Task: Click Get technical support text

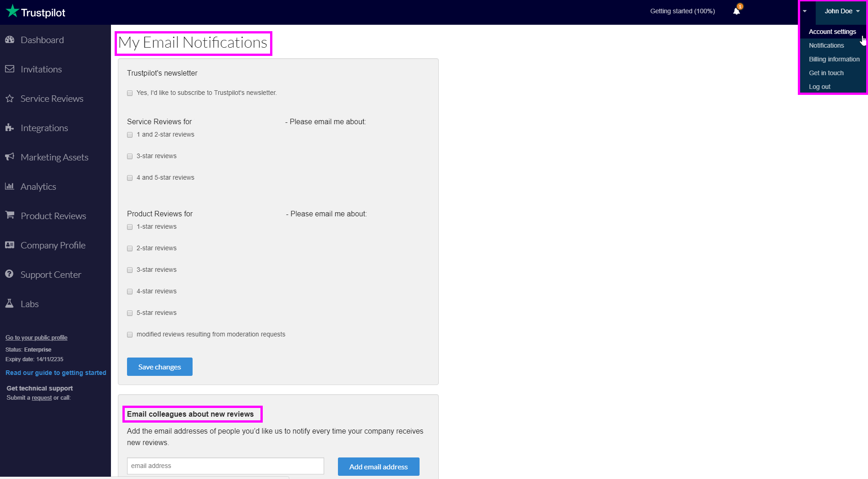Action: 39,388
